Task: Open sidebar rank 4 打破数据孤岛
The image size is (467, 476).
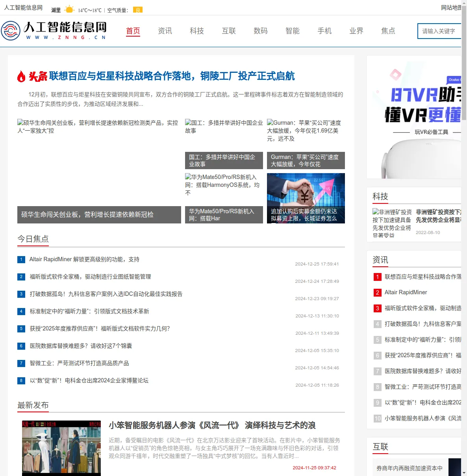Action: tap(423, 324)
